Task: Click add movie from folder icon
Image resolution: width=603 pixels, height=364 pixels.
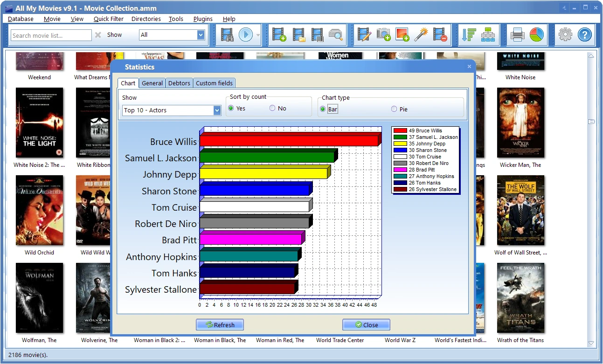Action: (298, 35)
